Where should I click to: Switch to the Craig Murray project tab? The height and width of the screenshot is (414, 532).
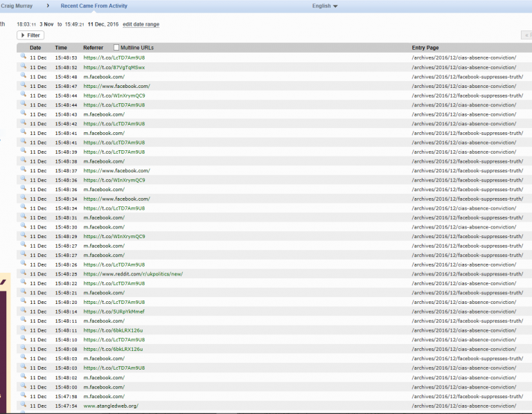[x=16, y=6]
